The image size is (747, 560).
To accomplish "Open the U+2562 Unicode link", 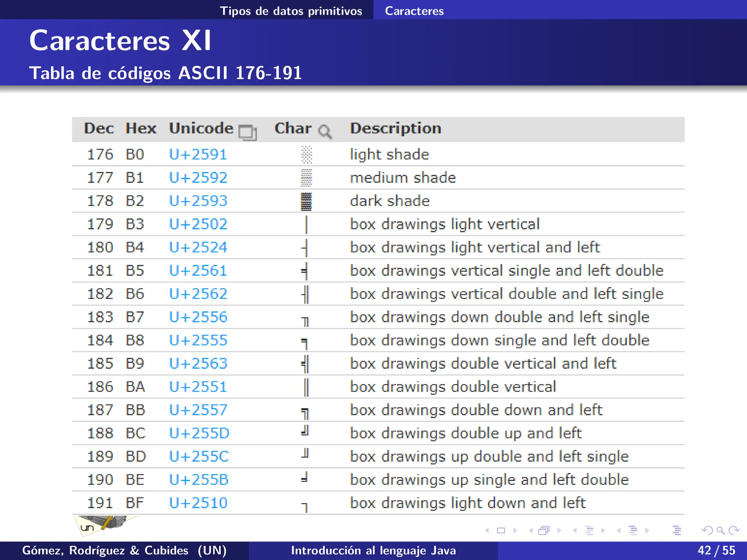I will click(198, 293).
